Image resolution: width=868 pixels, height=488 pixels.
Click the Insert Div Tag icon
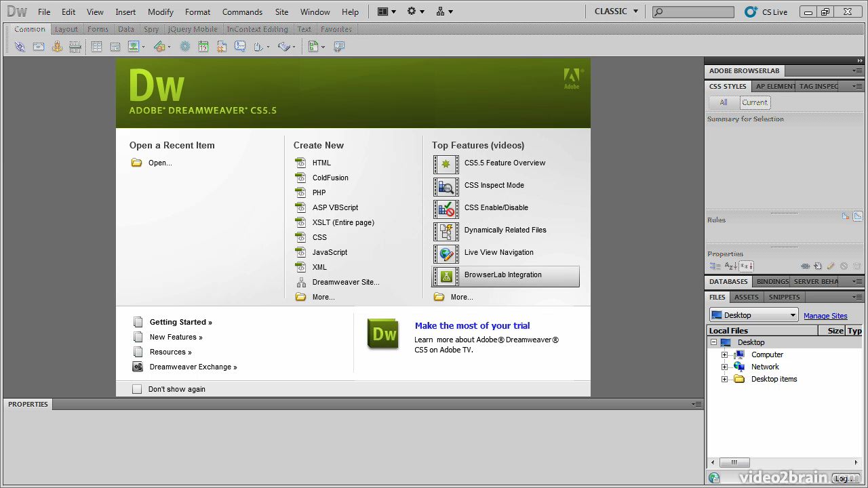(115, 46)
